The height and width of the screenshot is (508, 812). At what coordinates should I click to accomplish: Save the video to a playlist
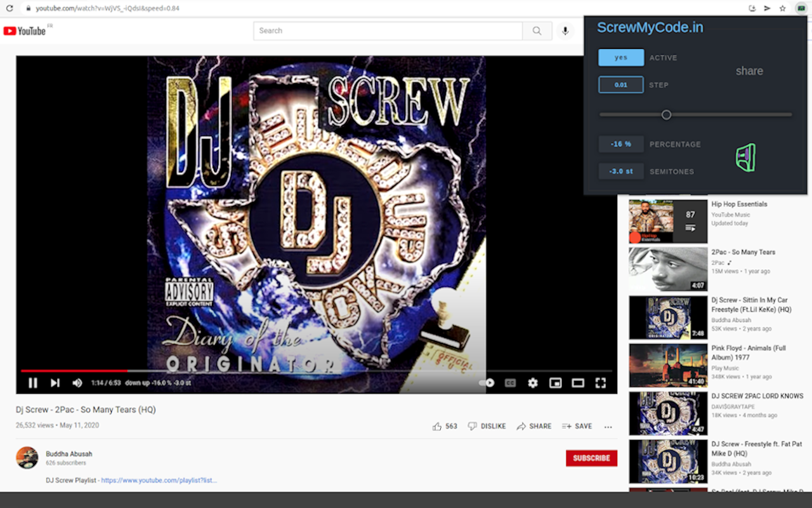point(577,426)
